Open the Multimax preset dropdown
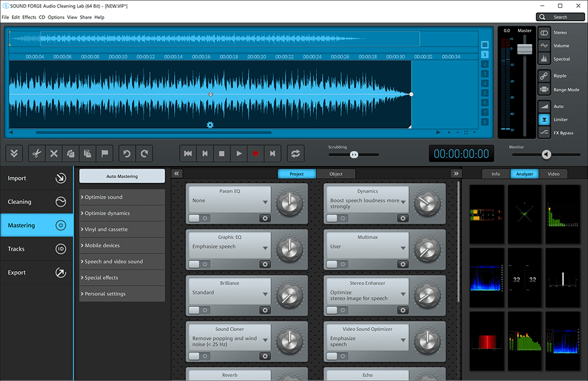Image resolution: width=588 pixels, height=381 pixels. point(403,248)
